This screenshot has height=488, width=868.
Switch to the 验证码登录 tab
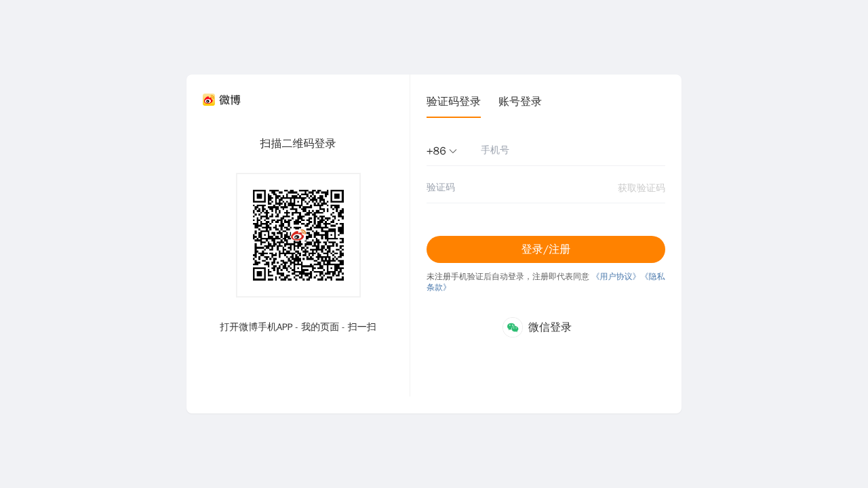click(453, 102)
